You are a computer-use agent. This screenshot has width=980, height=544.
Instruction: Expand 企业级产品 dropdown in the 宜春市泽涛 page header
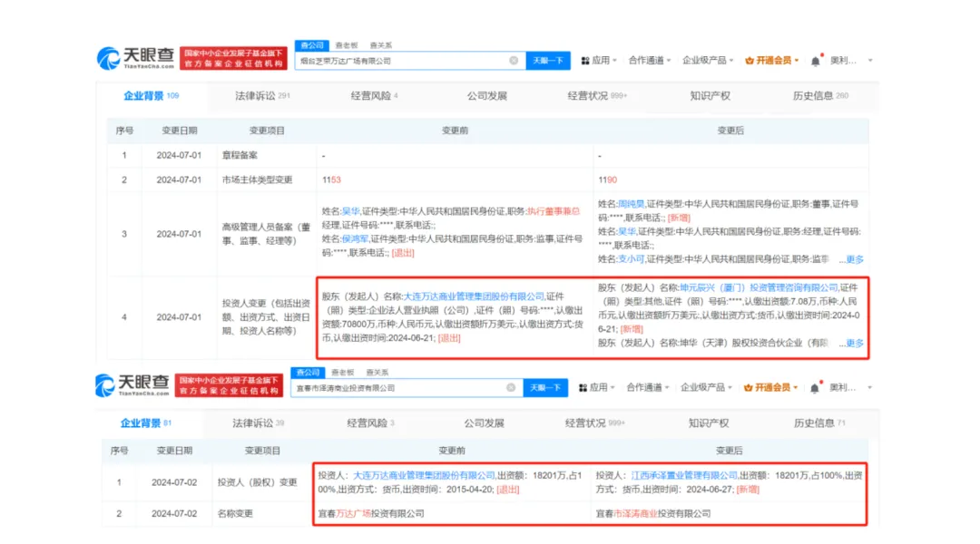click(706, 388)
